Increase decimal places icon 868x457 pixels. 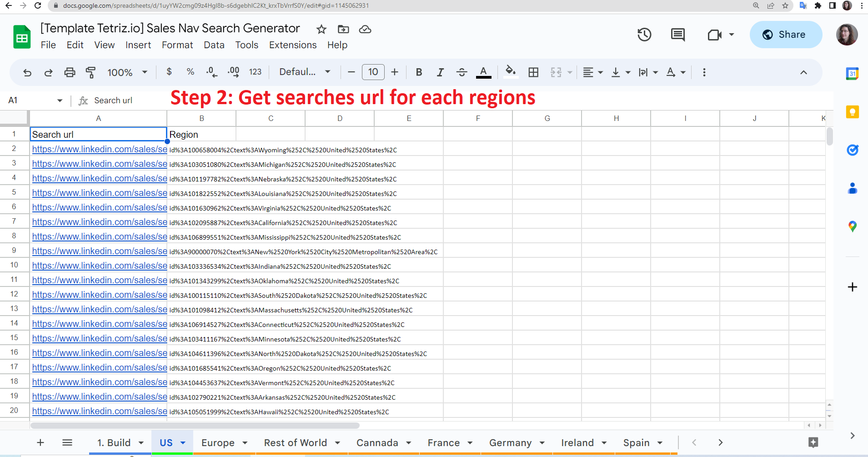[x=234, y=72]
